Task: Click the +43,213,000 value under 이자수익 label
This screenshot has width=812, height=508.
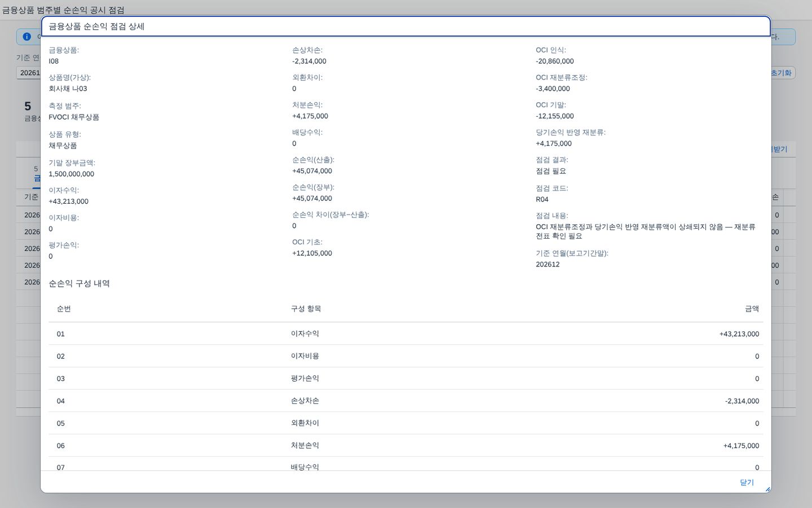Action: [x=68, y=202]
